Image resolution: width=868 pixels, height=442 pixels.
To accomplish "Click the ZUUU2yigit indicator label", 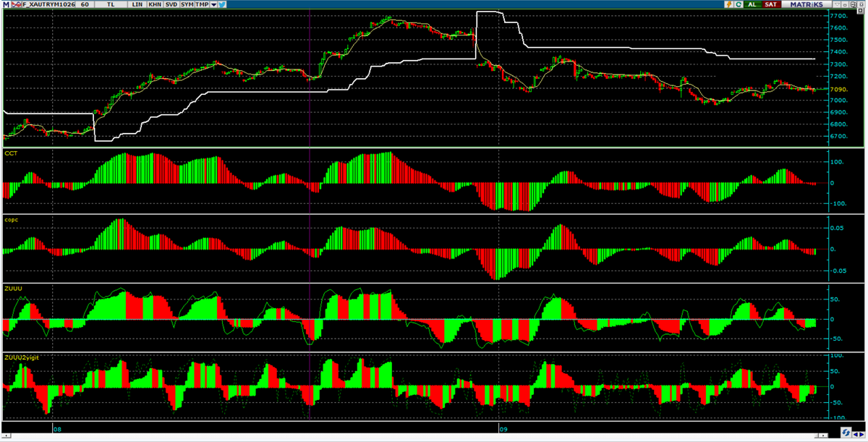I will click(22, 357).
